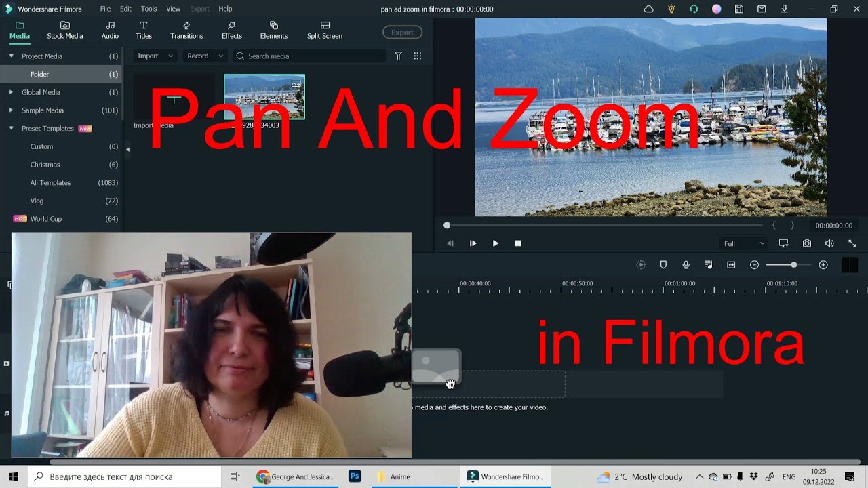Viewport: 868px width, 488px height.
Task: Save project with the floppy disk icon
Action: coord(739,9)
